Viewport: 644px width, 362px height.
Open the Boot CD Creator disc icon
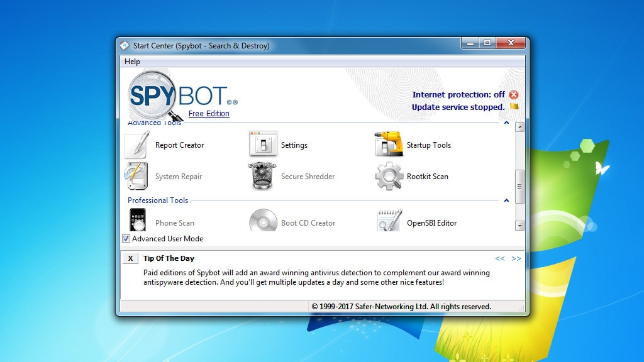tap(263, 221)
